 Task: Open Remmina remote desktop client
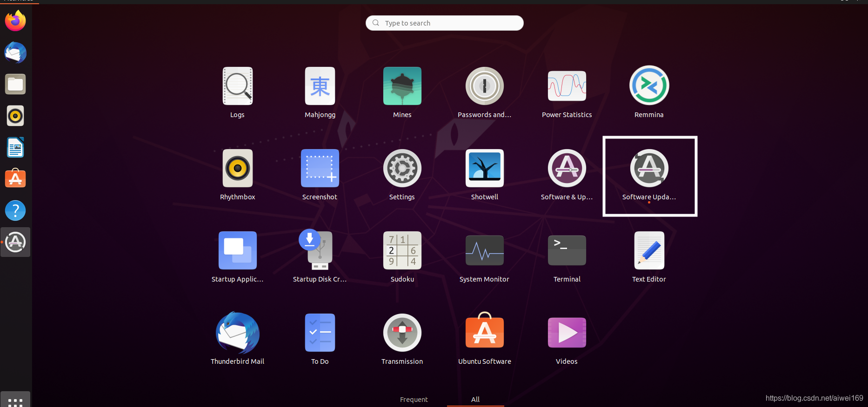coord(649,85)
